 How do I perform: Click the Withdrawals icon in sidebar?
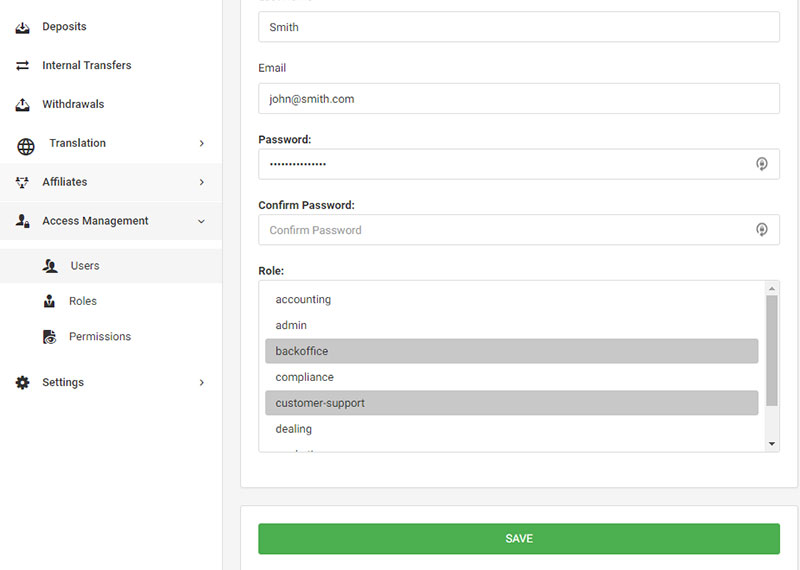pyautogui.click(x=23, y=105)
